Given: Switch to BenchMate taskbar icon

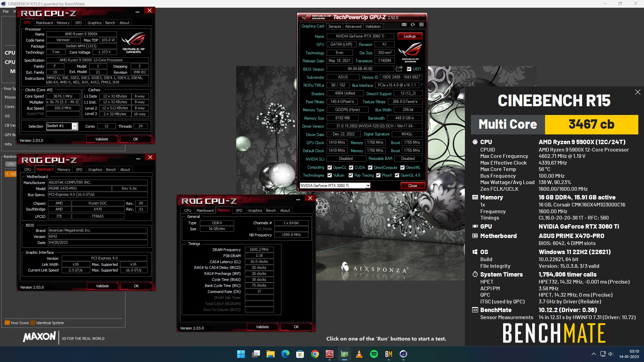Looking at the screenshot, I should (389, 354).
